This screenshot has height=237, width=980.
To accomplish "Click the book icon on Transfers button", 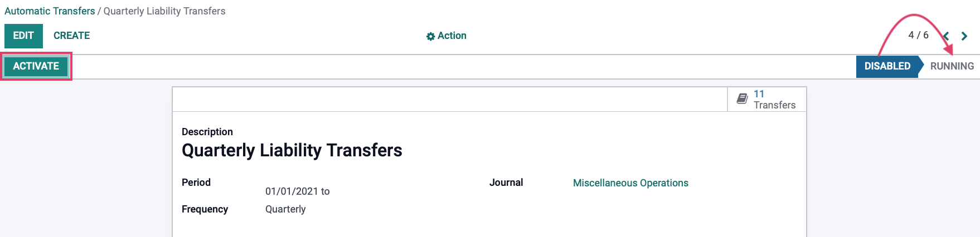I will (x=742, y=98).
